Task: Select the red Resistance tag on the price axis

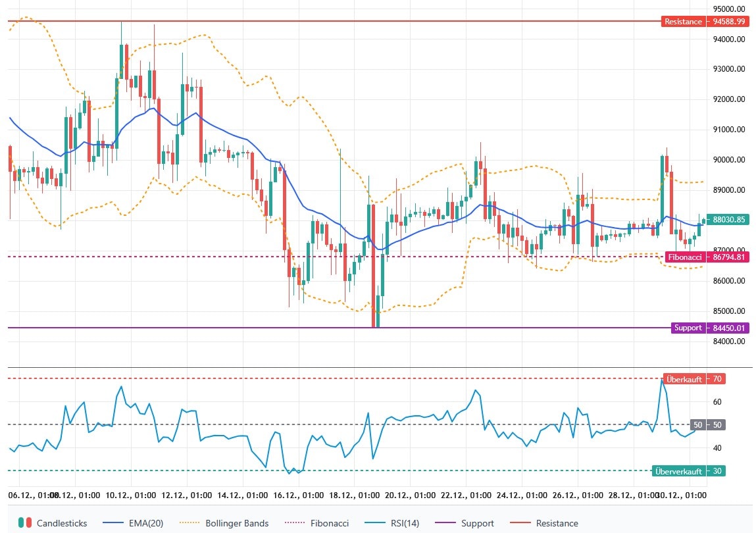Action: [683, 21]
